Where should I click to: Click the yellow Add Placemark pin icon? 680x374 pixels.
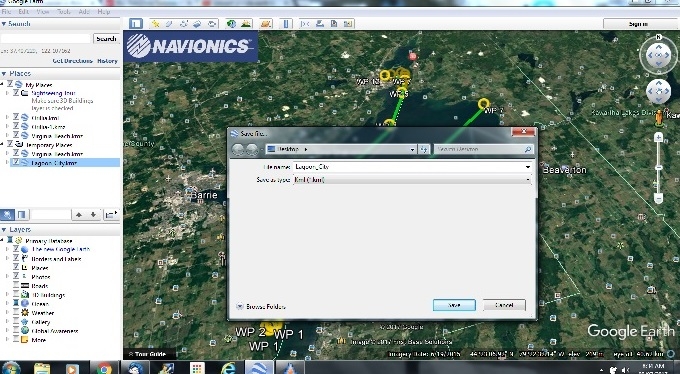point(155,24)
